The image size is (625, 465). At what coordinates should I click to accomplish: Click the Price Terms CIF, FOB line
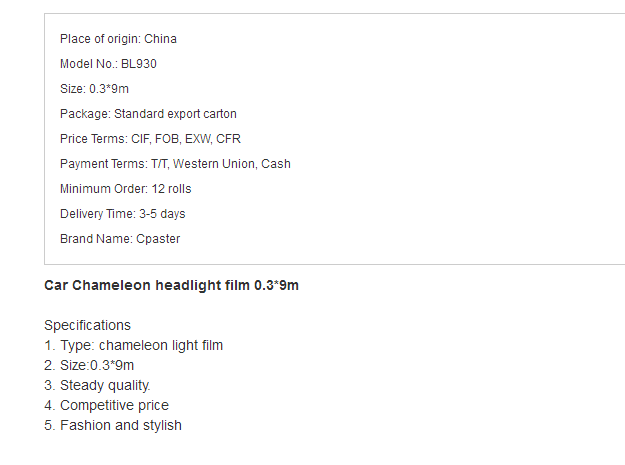point(150,139)
